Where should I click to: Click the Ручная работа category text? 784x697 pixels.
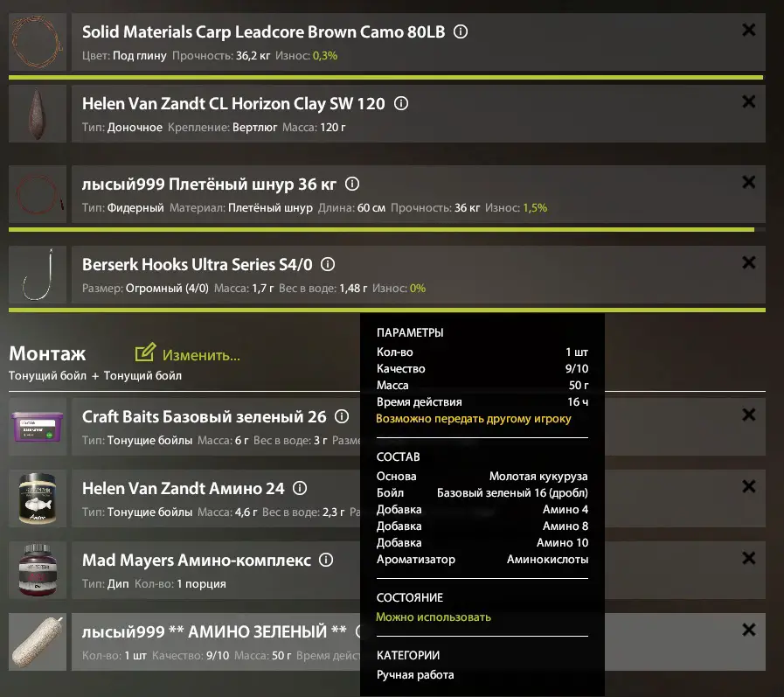coord(415,675)
